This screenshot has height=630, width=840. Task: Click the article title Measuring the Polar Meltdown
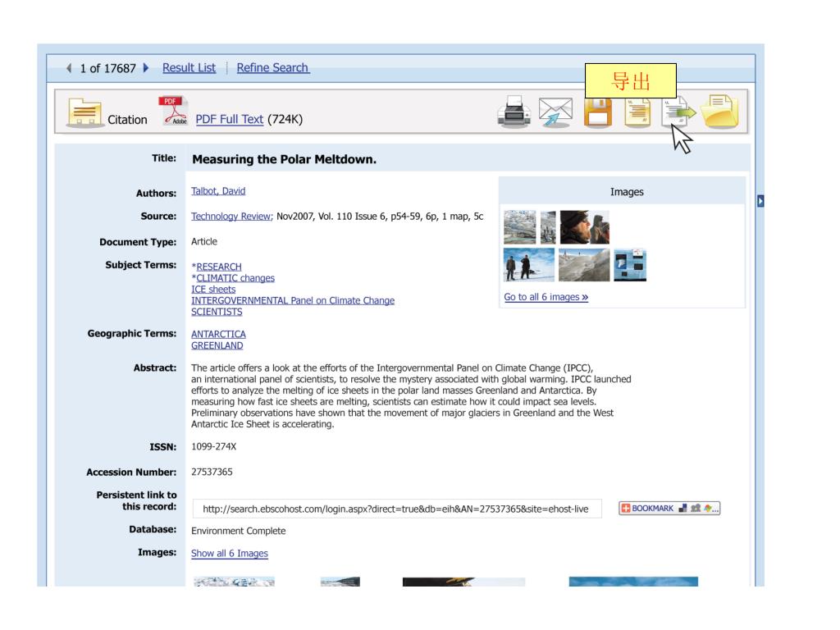pyautogui.click(x=285, y=159)
